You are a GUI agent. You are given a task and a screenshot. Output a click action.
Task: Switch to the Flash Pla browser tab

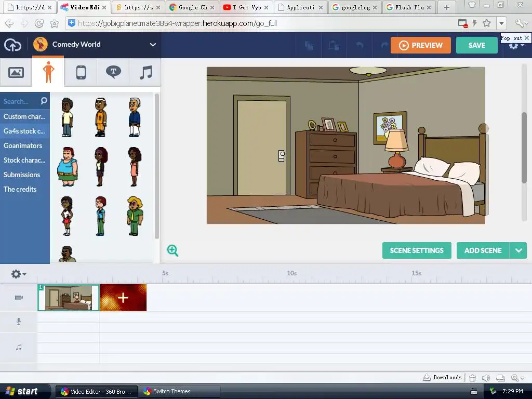(409, 7)
